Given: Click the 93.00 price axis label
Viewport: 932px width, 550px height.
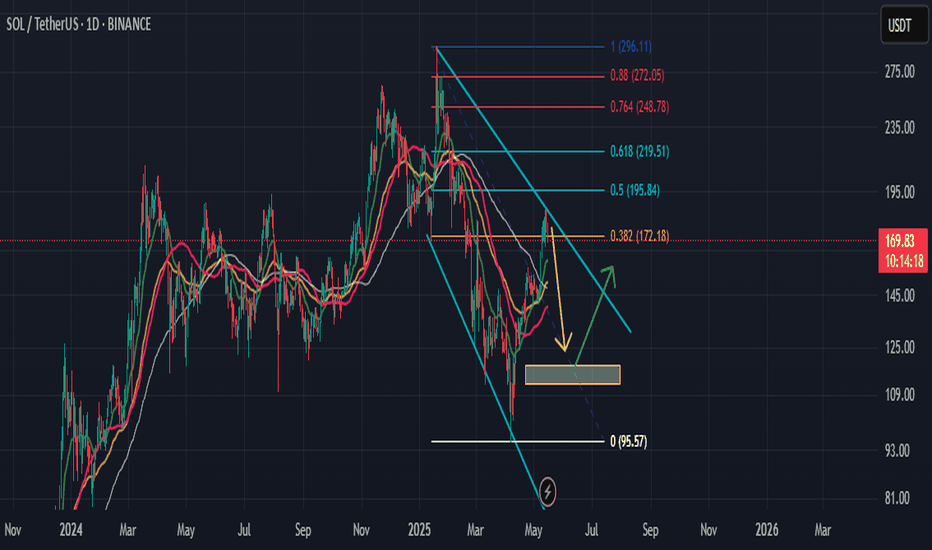Looking at the screenshot, I should [897, 451].
